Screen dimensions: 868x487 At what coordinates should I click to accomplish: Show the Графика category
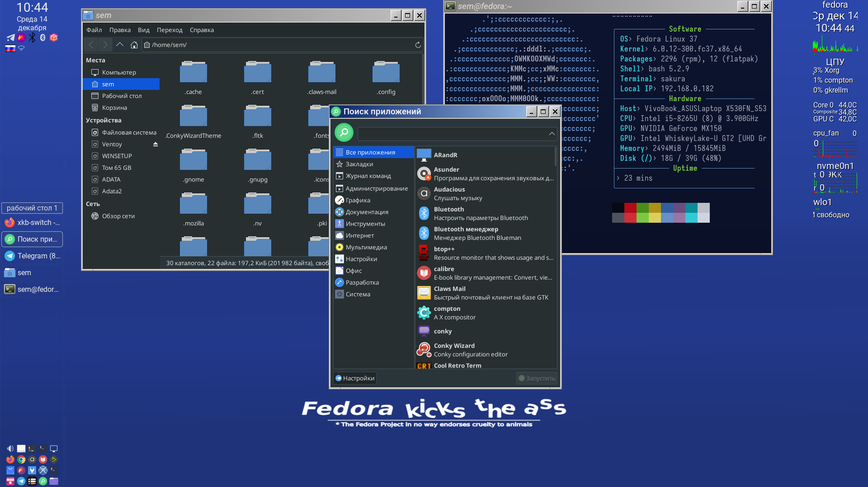[373, 200]
